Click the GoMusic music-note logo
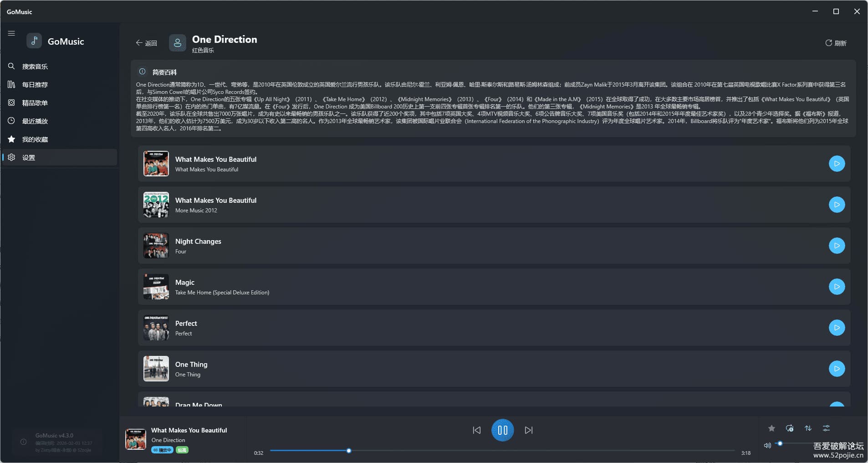868x463 pixels. [34, 41]
